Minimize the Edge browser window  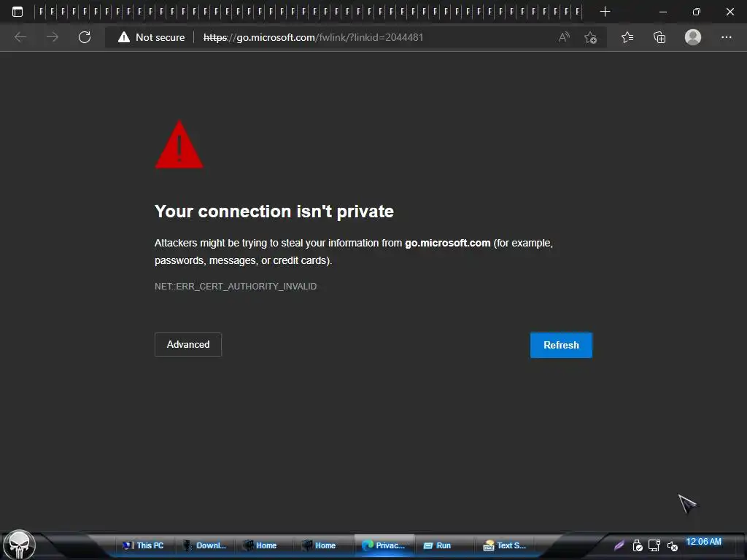pos(662,12)
